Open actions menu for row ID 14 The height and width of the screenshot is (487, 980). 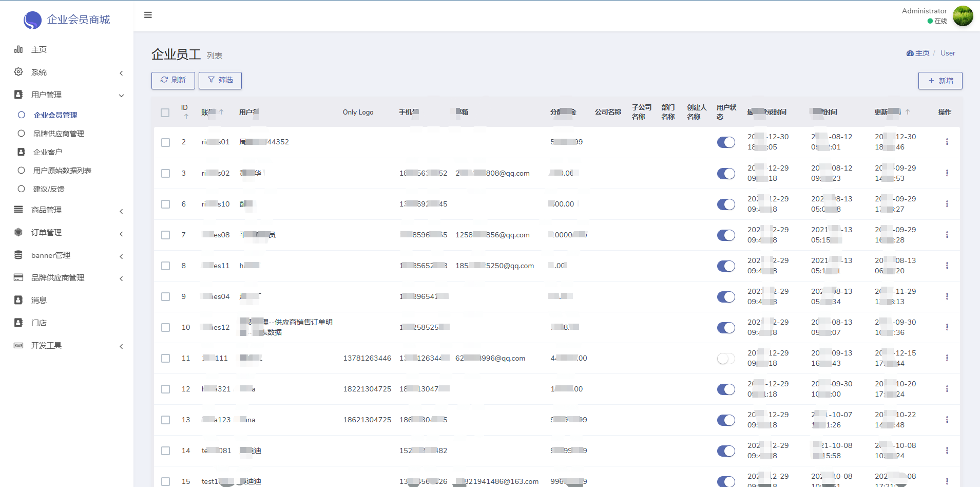tap(947, 451)
